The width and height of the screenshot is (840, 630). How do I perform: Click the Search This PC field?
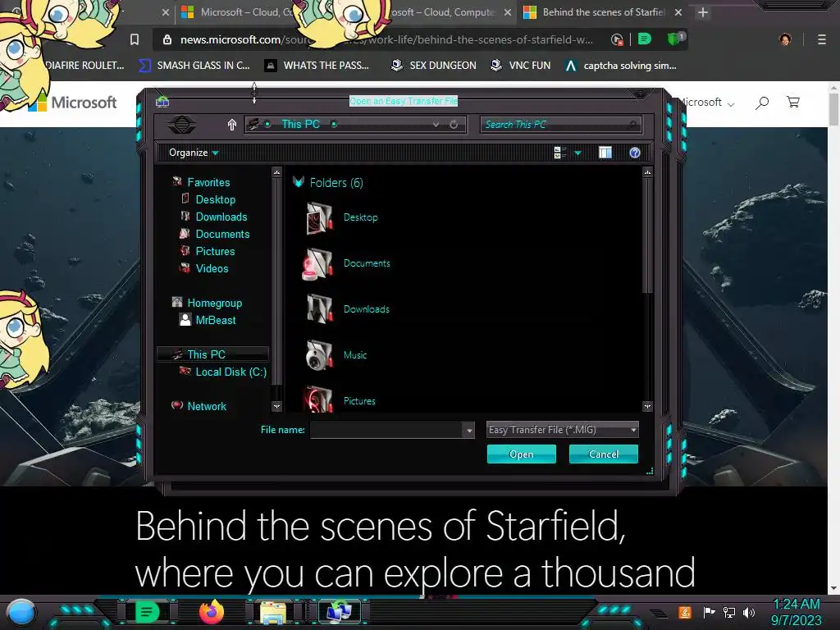(560, 125)
